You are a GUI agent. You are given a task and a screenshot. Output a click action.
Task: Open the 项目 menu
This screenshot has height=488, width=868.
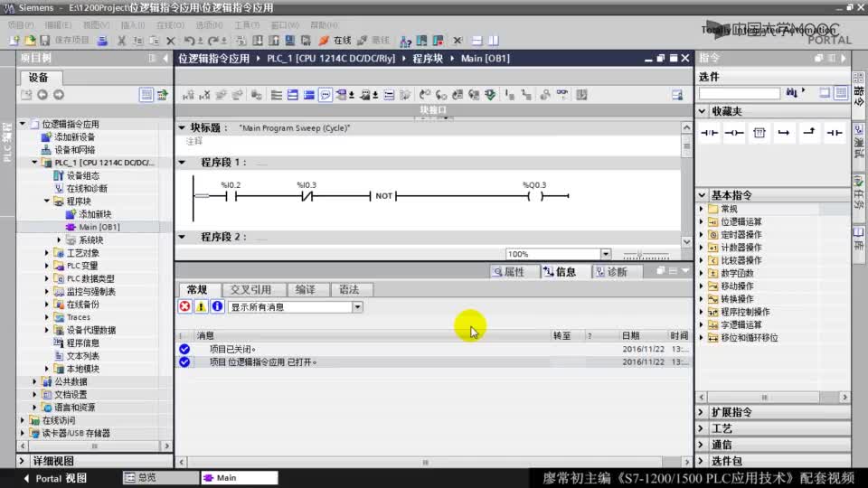21,25
